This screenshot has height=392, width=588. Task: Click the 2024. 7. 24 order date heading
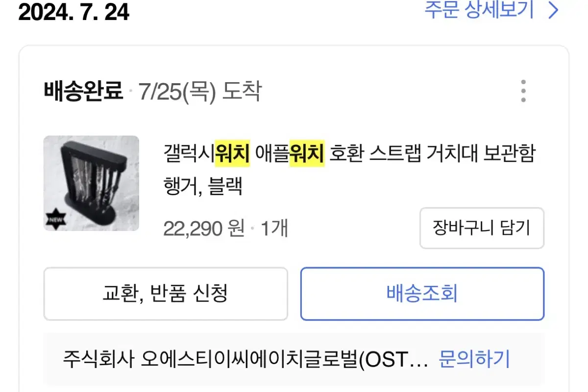74,12
